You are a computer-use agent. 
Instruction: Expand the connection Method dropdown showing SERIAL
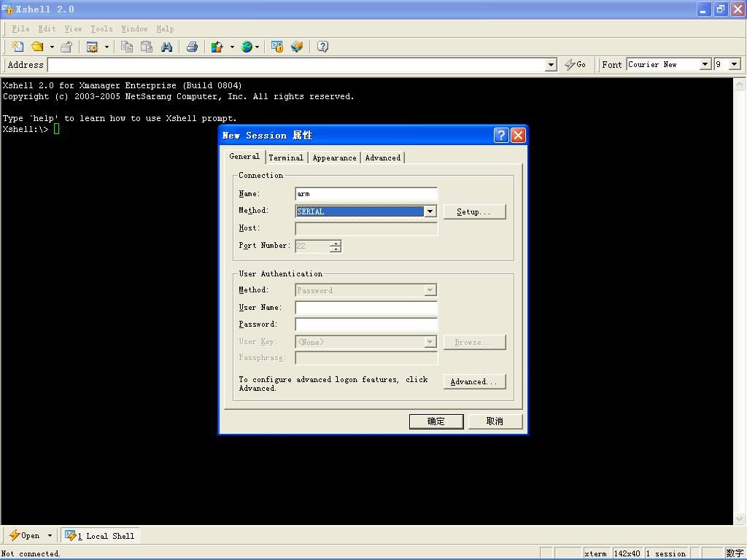click(430, 211)
